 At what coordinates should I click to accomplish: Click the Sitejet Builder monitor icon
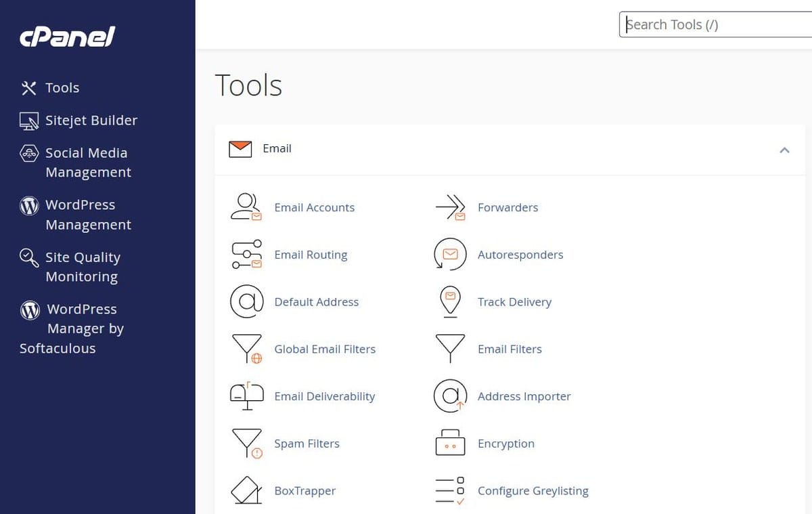click(x=29, y=121)
